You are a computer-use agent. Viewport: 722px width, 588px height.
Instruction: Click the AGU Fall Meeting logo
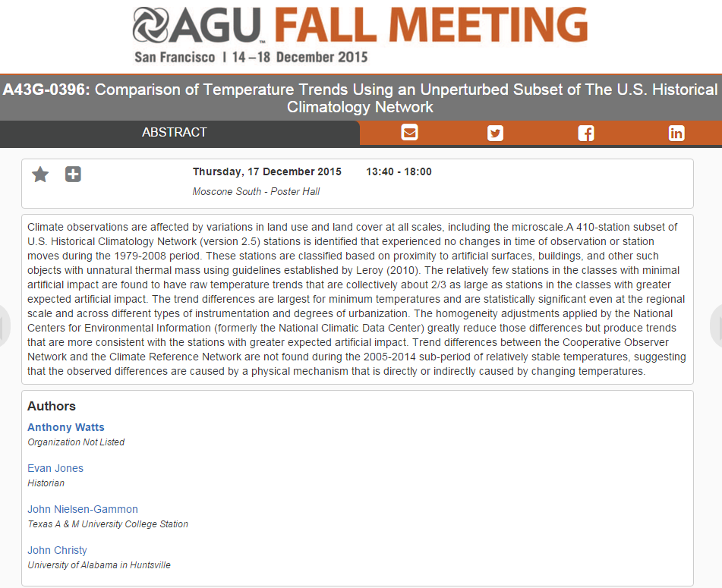(360, 35)
